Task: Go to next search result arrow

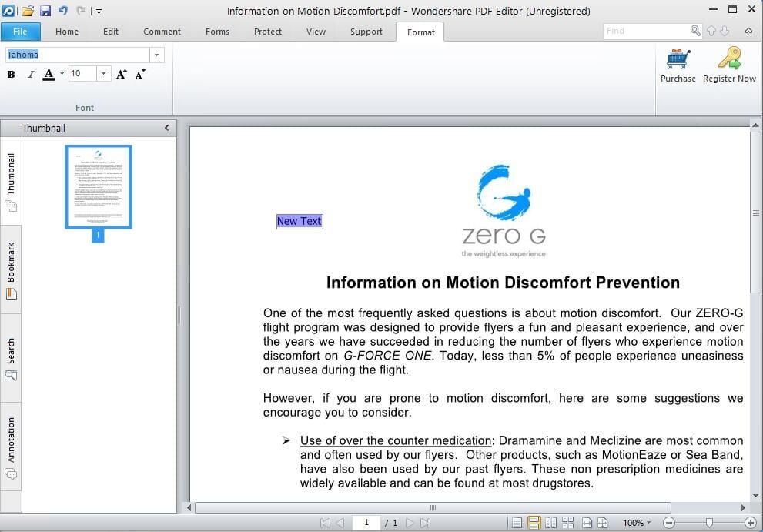Action: pyautogui.click(x=725, y=31)
